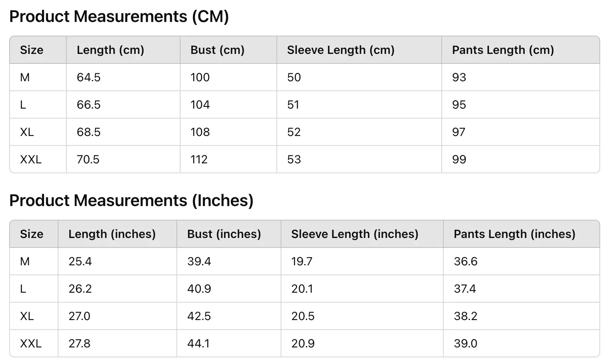Click the 25.4 inches length cell
Viewport: 611px width, 364px height.
tap(117, 262)
